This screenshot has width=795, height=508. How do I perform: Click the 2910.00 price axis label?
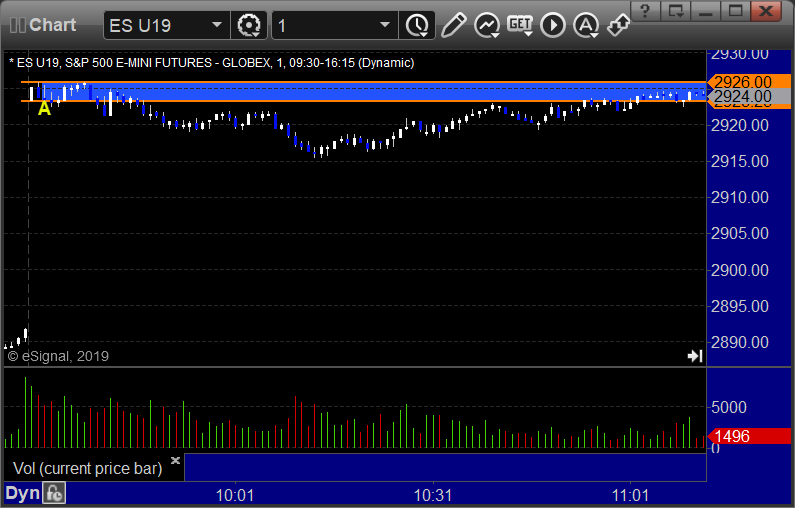740,197
